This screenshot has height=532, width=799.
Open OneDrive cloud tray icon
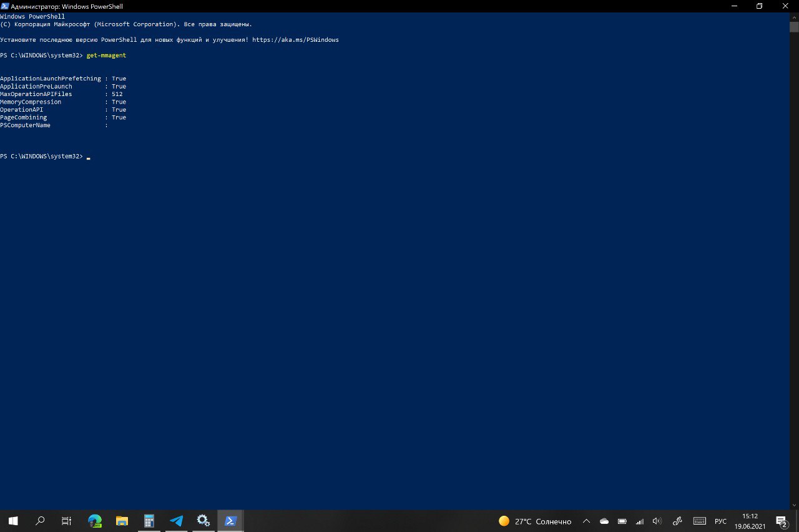point(604,521)
